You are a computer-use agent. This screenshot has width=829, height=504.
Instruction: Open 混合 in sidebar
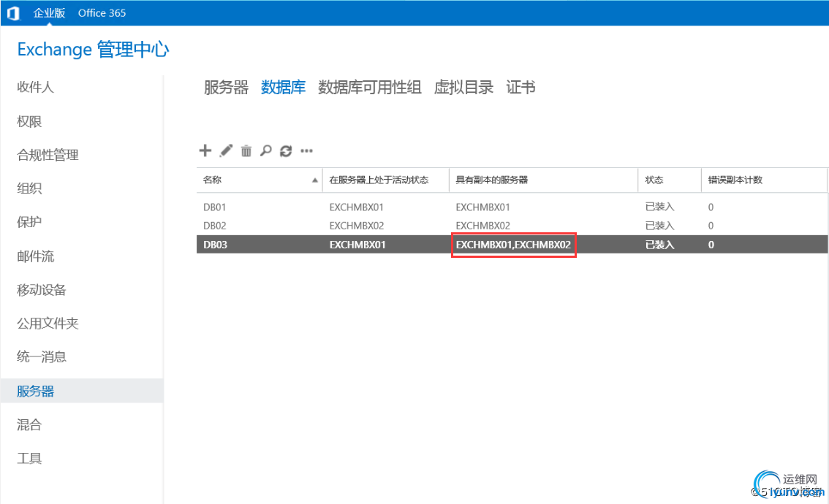pos(29,424)
